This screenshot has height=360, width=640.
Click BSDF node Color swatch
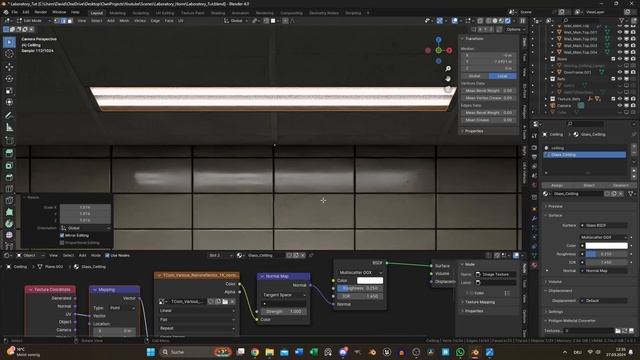tap(370, 280)
